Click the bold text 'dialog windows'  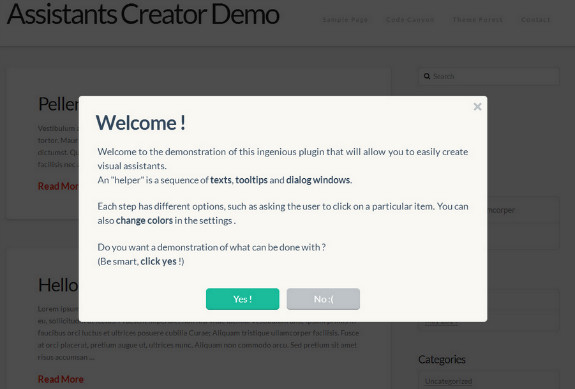click(x=318, y=180)
